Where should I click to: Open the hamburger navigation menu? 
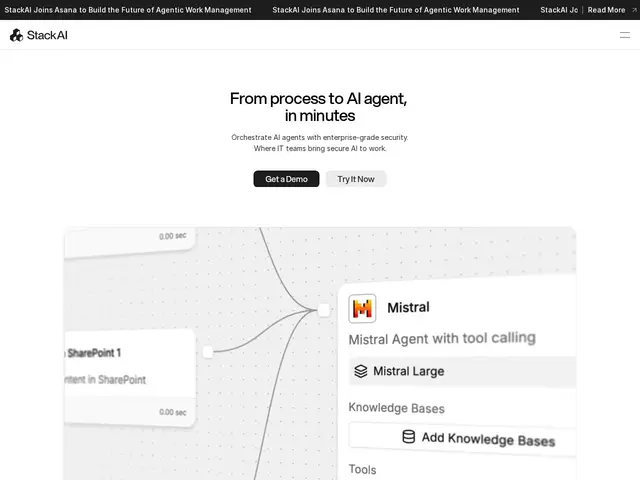pyautogui.click(x=624, y=36)
